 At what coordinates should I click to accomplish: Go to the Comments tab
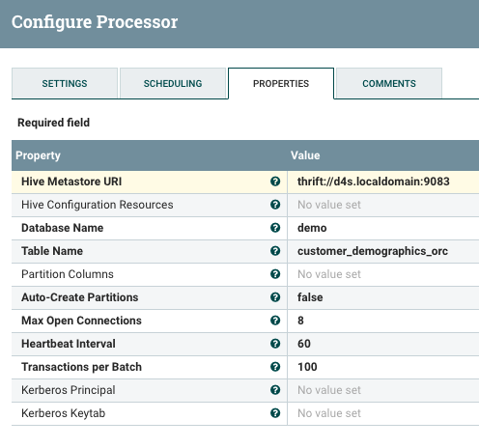tap(389, 83)
